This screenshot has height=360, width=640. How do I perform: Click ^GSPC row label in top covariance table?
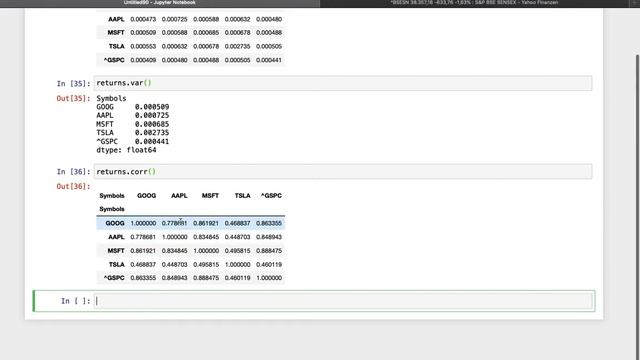click(114, 60)
